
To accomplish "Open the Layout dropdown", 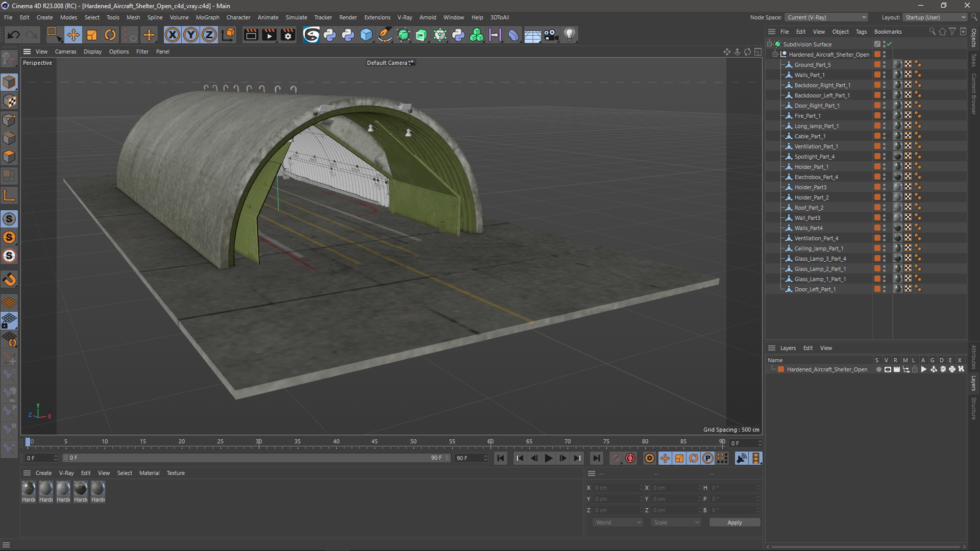I will pos(935,17).
